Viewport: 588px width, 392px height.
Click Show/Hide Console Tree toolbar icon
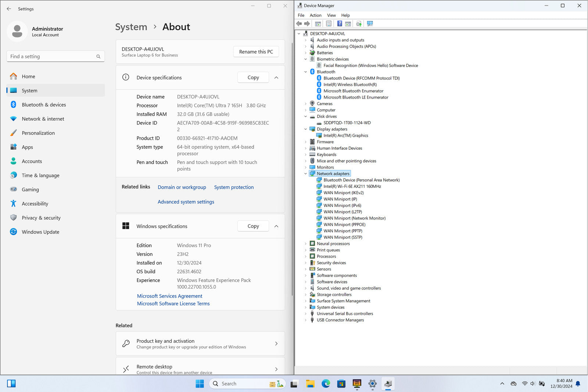[x=318, y=24]
